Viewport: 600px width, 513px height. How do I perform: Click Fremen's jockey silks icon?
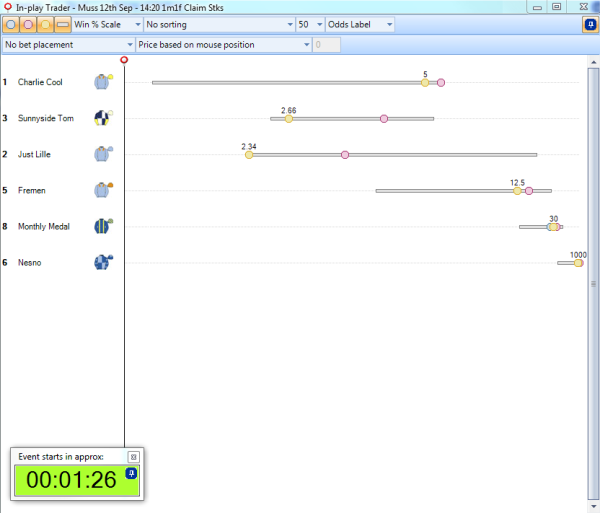pyautogui.click(x=102, y=190)
